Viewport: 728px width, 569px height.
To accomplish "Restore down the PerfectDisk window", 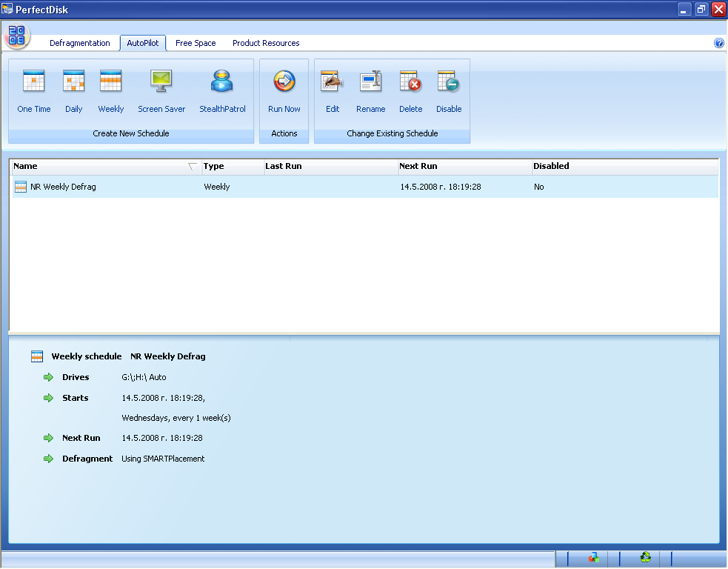I will coord(701,9).
